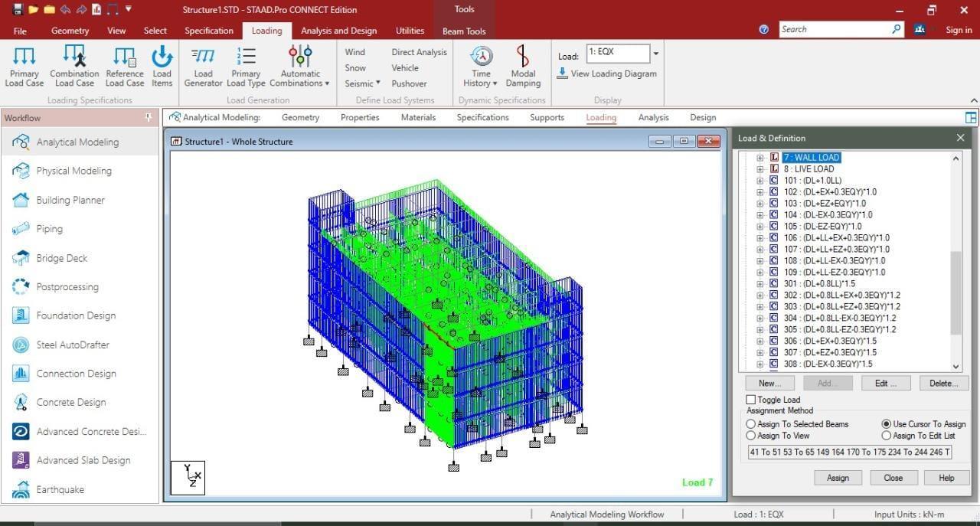Screen dimensions: 980x526
Task: Expand load combination 308 node
Action: [760, 364]
